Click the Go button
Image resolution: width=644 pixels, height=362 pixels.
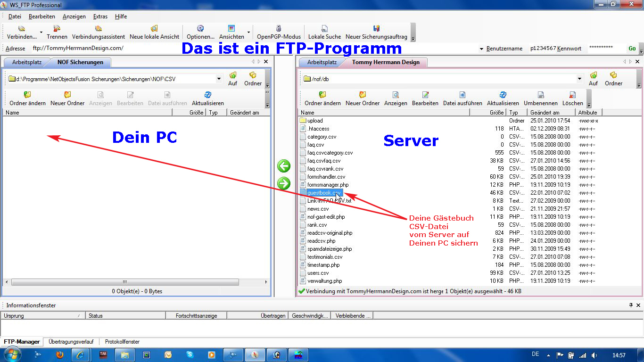tap(632, 49)
